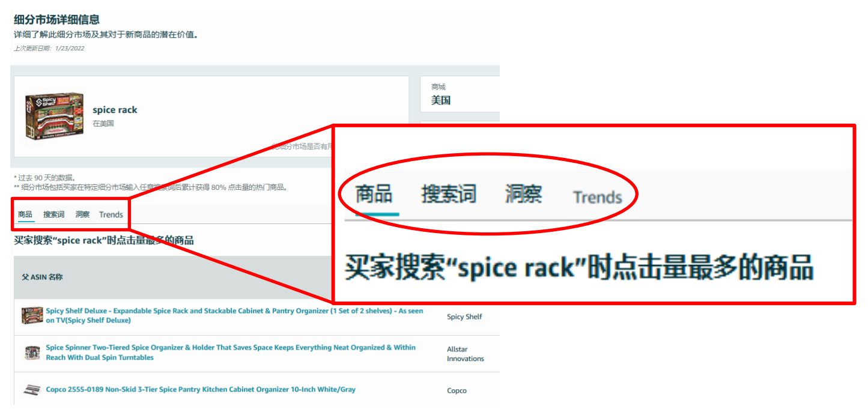Image resolution: width=868 pixels, height=415 pixels.
Task: Switch to the 商品 tab
Action: coord(25,214)
